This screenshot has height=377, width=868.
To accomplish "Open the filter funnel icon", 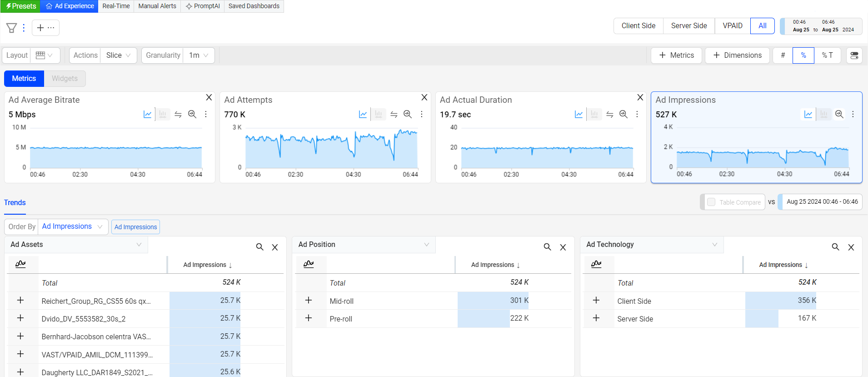I will click(x=11, y=28).
